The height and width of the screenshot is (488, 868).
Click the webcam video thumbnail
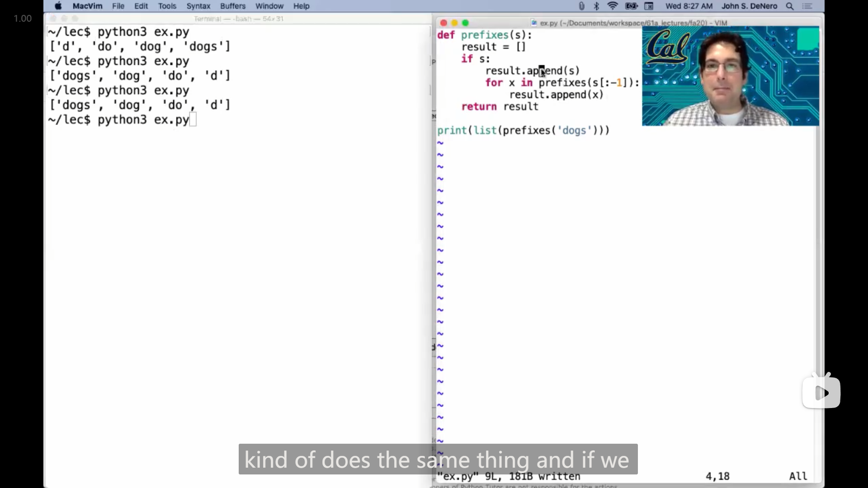tap(730, 76)
